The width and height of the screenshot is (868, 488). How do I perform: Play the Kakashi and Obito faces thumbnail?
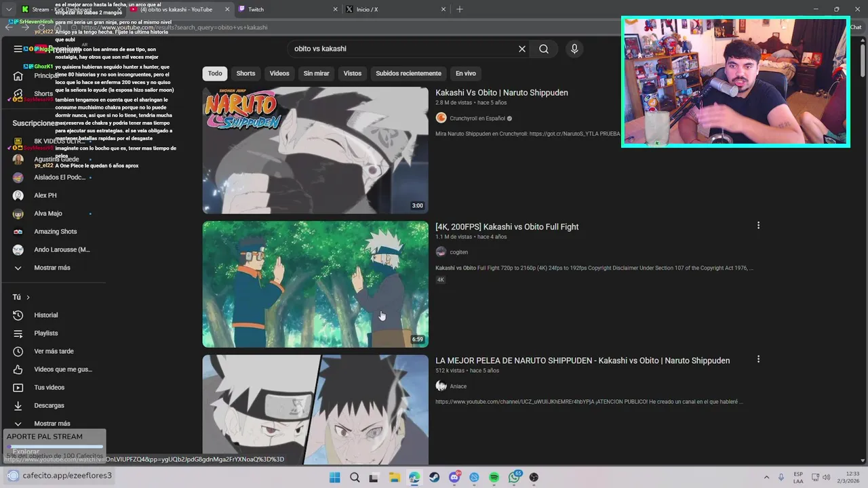click(x=315, y=409)
